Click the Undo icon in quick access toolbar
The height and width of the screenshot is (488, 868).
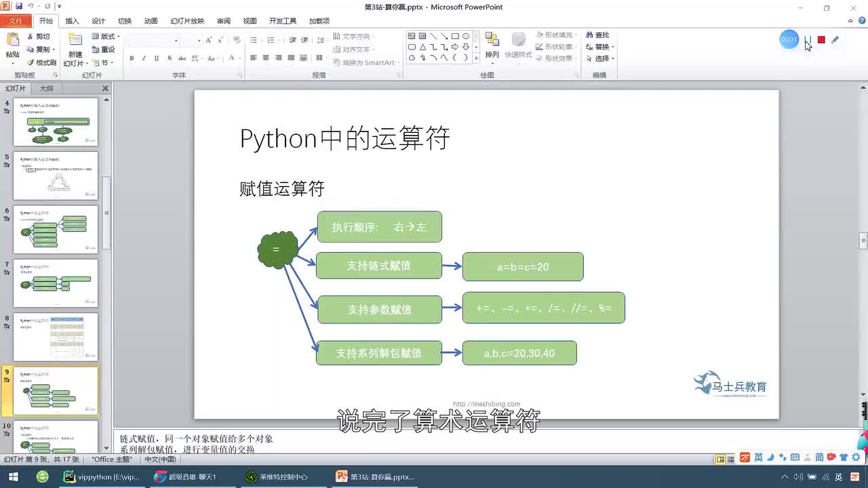(x=32, y=6)
